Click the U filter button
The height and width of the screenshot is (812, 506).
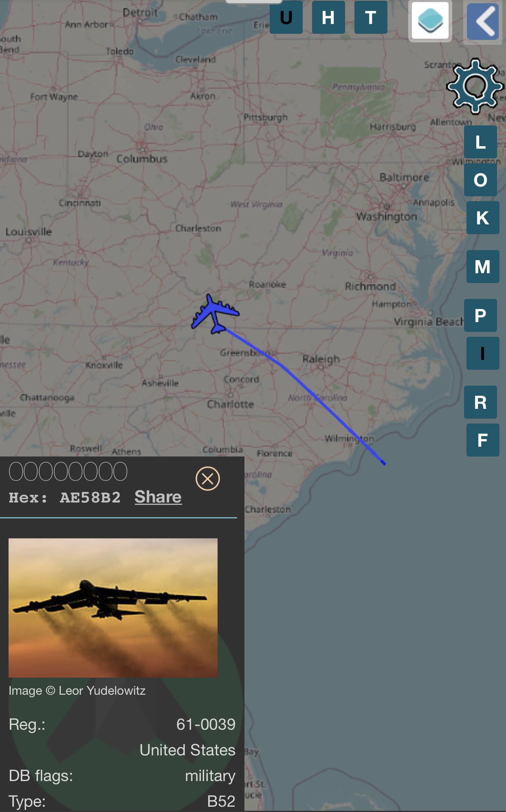[x=286, y=18]
